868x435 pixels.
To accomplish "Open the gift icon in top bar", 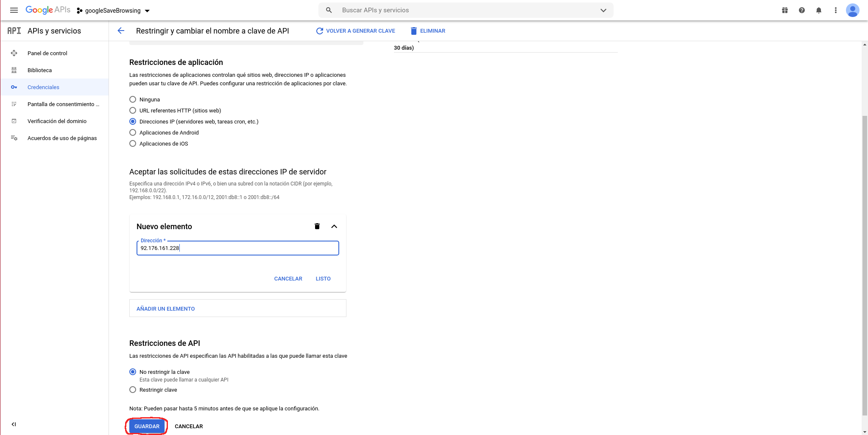I will pos(785,10).
